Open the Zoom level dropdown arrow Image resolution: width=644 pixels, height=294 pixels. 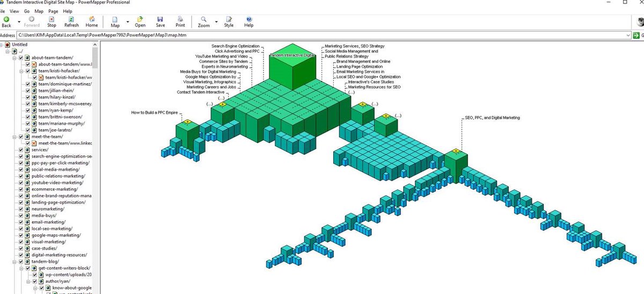click(x=216, y=22)
